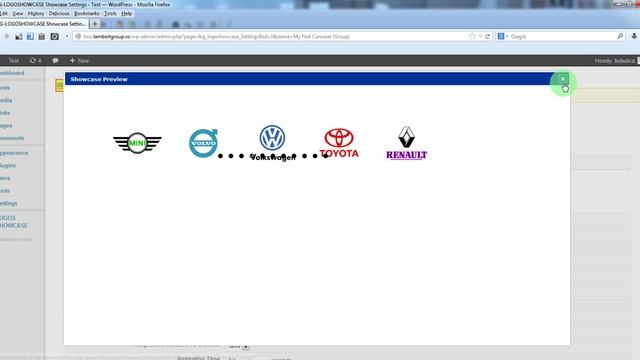
Task: Open Tools in the WordPress sidebar
Action: point(5,191)
